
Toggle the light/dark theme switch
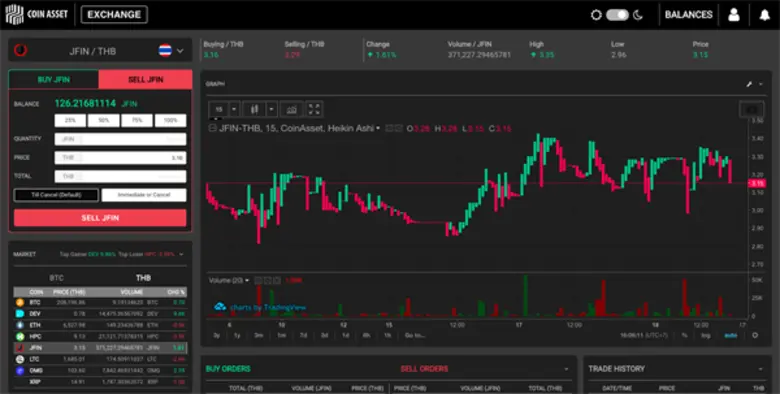(617, 15)
